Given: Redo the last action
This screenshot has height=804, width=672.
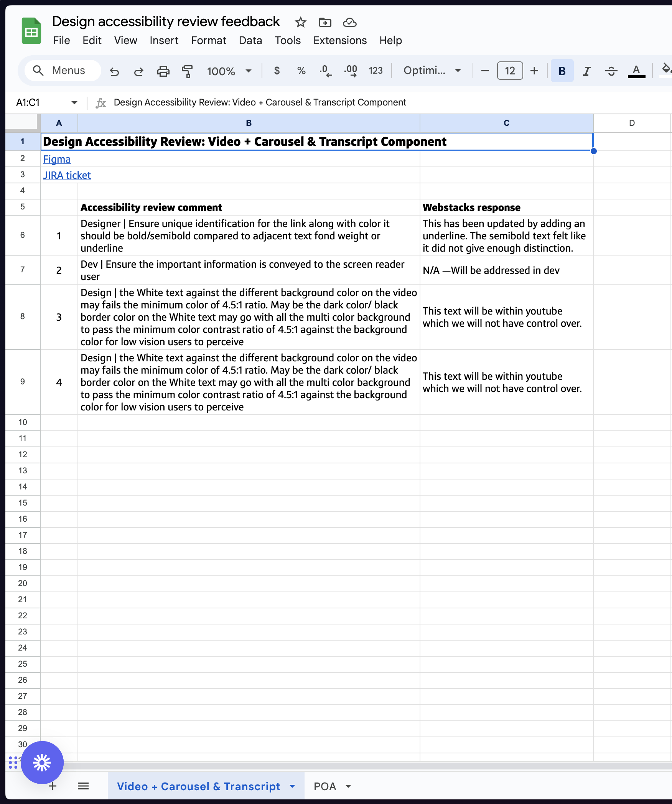Looking at the screenshot, I should click(x=139, y=71).
